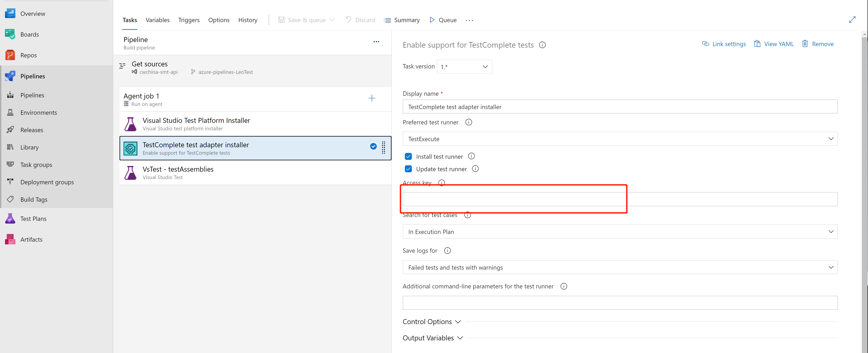The image size is (868, 353).
Task: Click into the Access key input field
Action: point(620,199)
